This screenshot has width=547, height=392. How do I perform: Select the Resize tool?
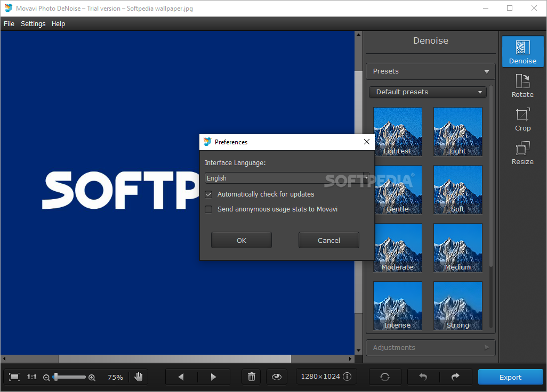(522, 153)
